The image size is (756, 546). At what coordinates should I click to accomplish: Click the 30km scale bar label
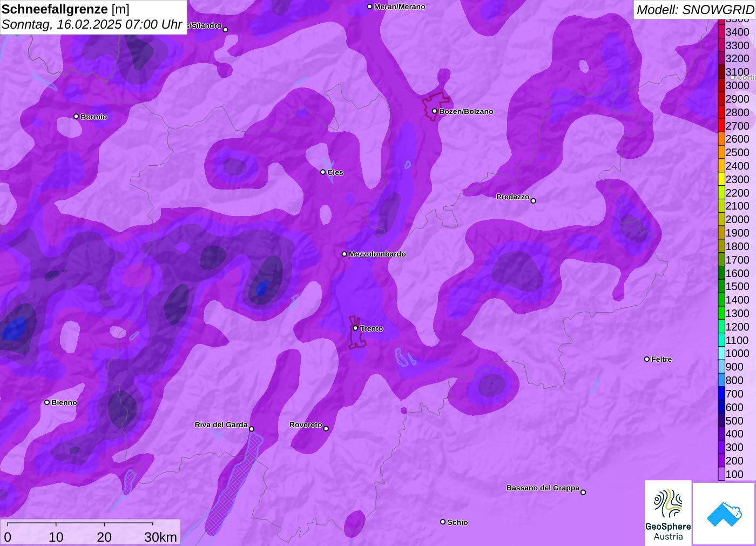(160, 537)
